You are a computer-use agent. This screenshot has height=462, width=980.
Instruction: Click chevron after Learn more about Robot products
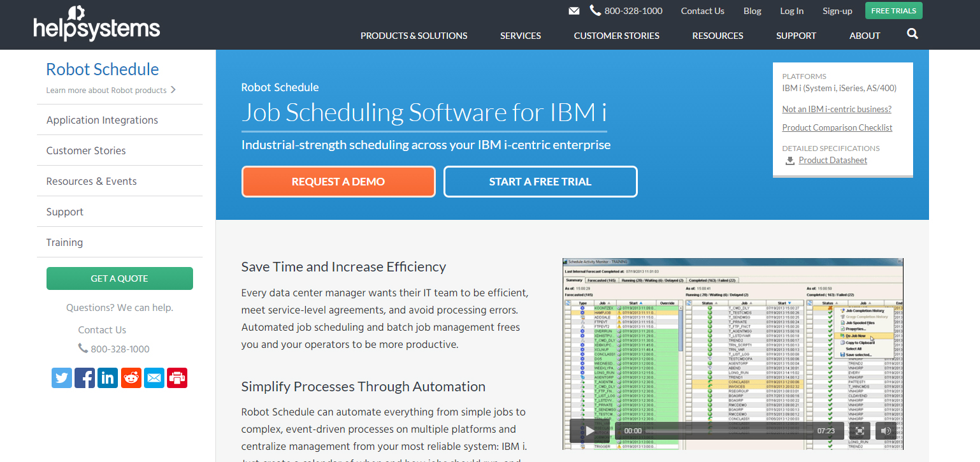click(x=173, y=90)
